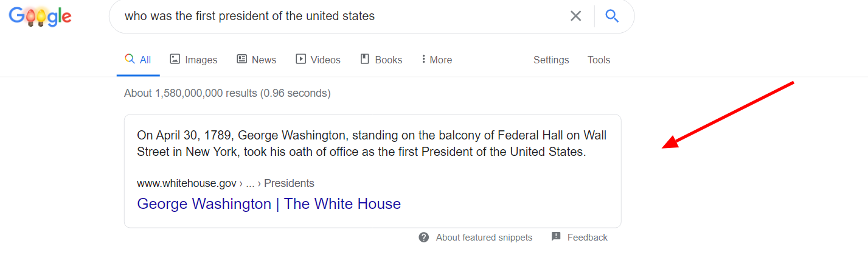This screenshot has height=257, width=868.
Task: Open the Settings menu
Action: 551,60
